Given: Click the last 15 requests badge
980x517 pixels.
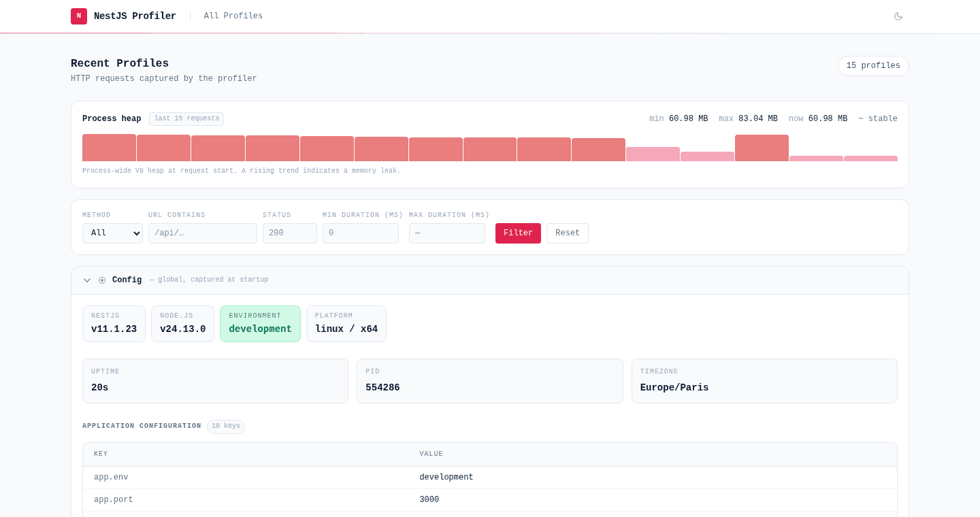Looking at the screenshot, I should pos(186,119).
